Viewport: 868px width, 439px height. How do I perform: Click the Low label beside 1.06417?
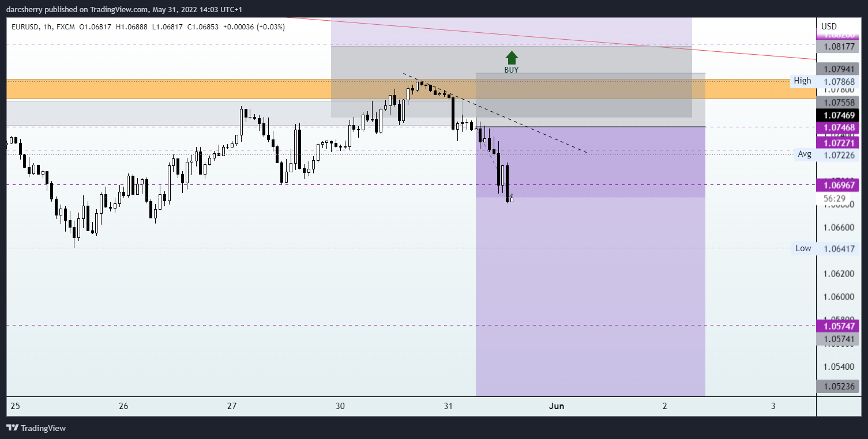803,248
